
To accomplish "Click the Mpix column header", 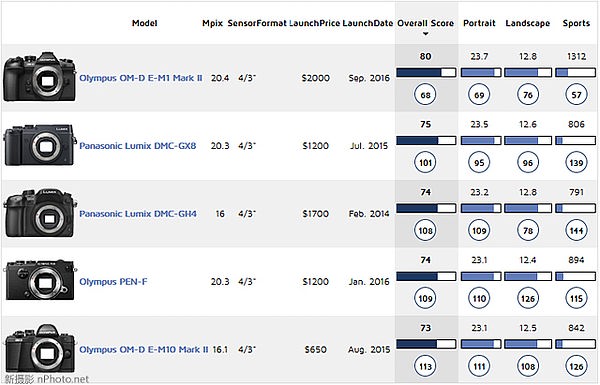I will [x=212, y=23].
